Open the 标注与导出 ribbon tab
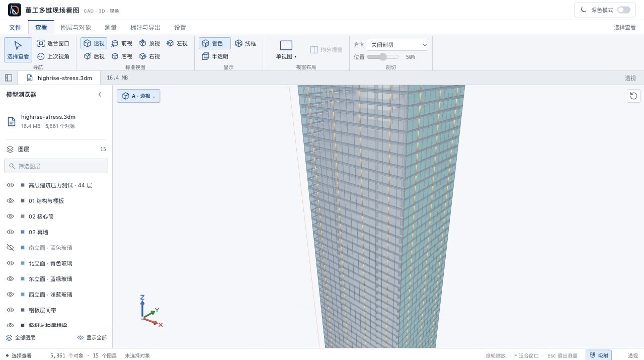 point(145,28)
